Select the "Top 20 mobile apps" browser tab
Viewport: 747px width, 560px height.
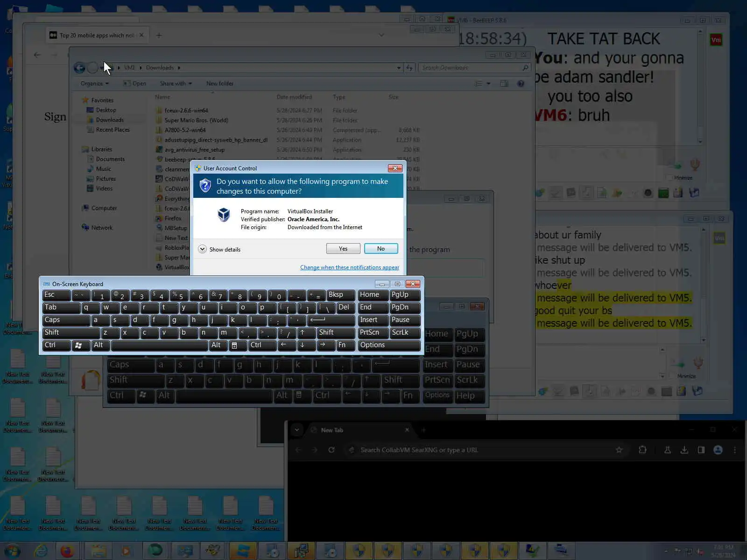coord(97,35)
